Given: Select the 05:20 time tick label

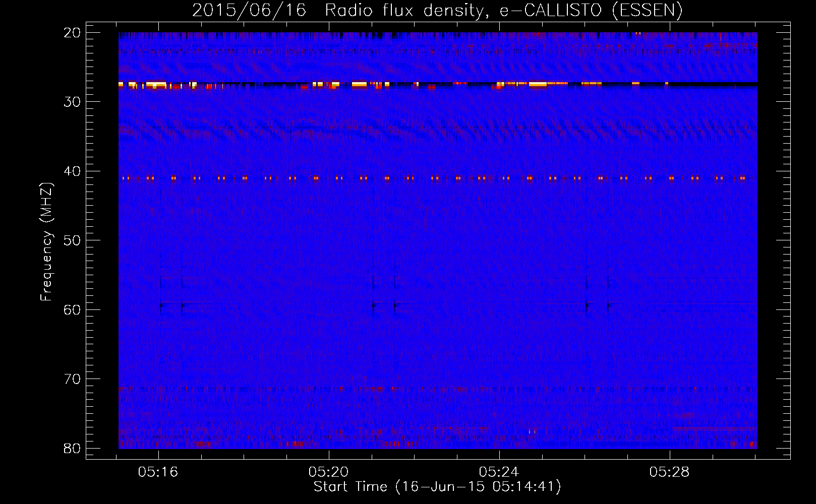Looking at the screenshot, I should point(329,472).
